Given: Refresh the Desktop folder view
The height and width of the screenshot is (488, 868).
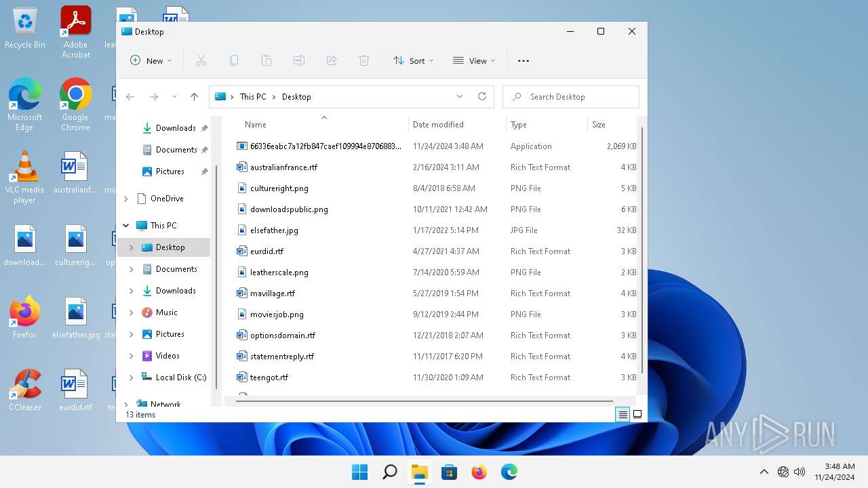Looking at the screenshot, I should (x=482, y=96).
